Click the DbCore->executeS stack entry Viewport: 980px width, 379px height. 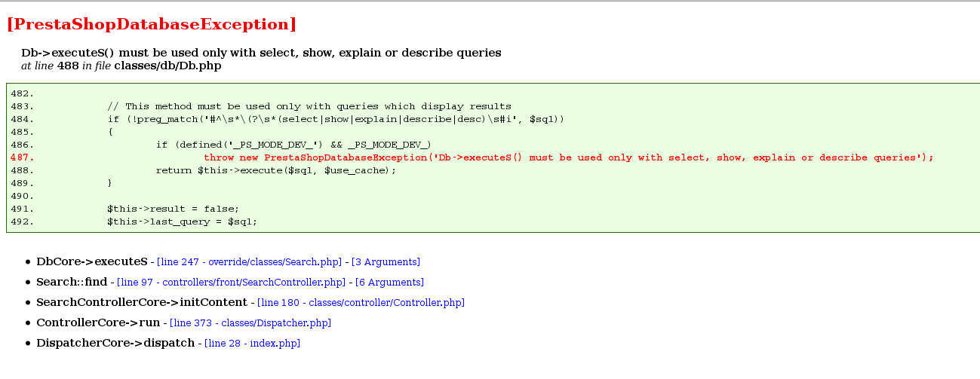point(91,262)
